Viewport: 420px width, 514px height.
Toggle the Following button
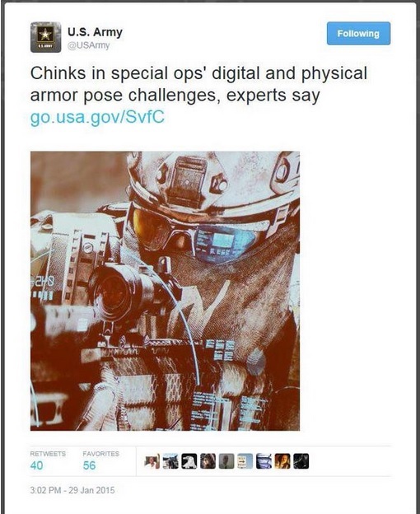(x=358, y=34)
